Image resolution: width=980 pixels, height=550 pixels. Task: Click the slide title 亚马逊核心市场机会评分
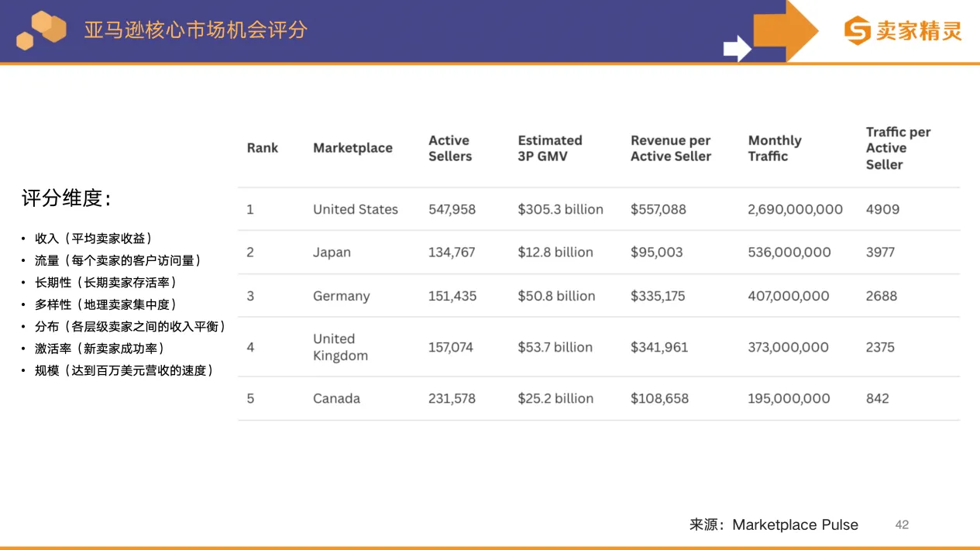tap(194, 29)
